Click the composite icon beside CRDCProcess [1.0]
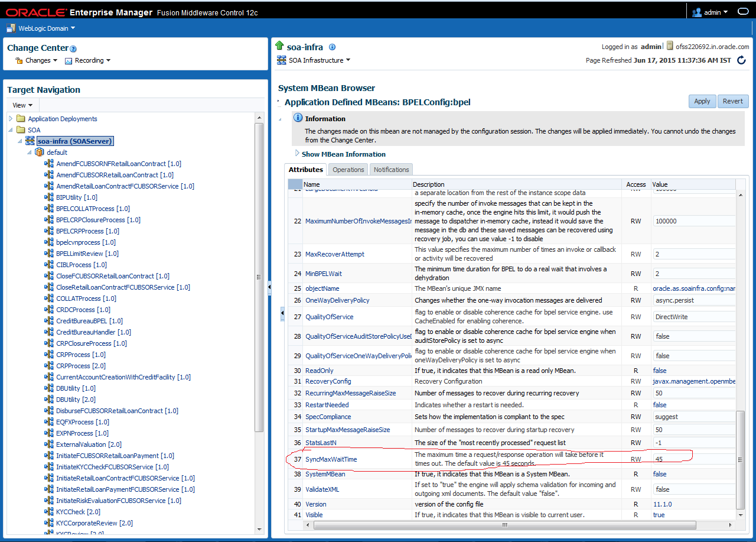The height and width of the screenshot is (542, 756). pyautogui.click(x=49, y=310)
